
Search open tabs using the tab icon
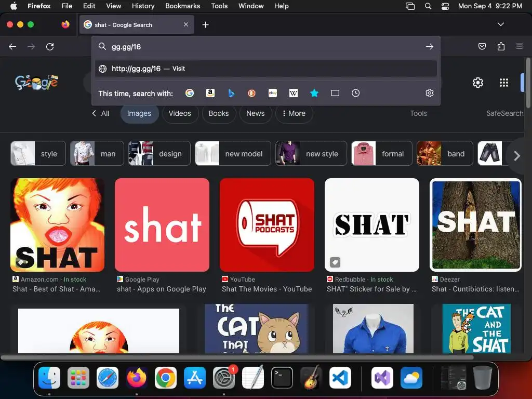click(x=335, y=93)
